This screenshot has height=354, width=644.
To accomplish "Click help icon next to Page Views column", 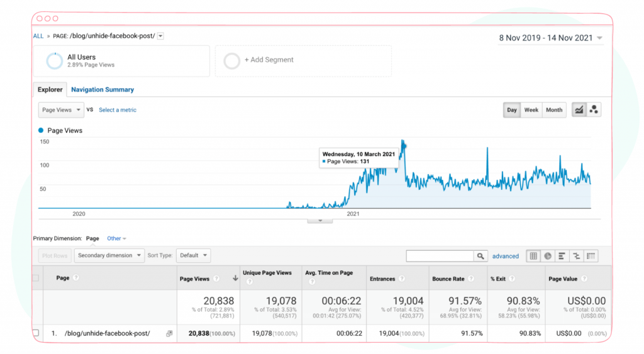I will pos(216,279).
